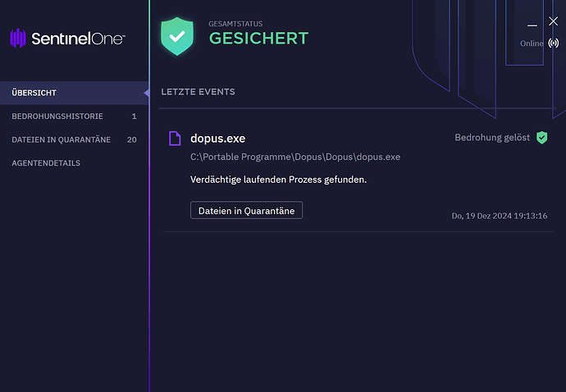Close the SentinelOne window

553,21
